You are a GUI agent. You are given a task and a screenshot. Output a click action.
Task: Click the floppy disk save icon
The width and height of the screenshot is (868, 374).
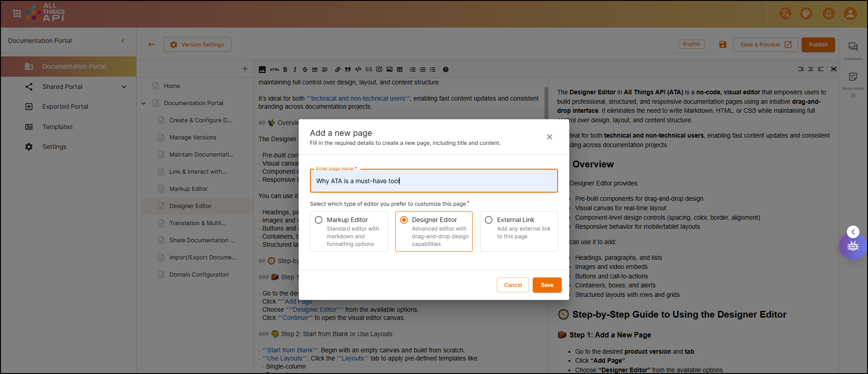[x=723, y=44]
